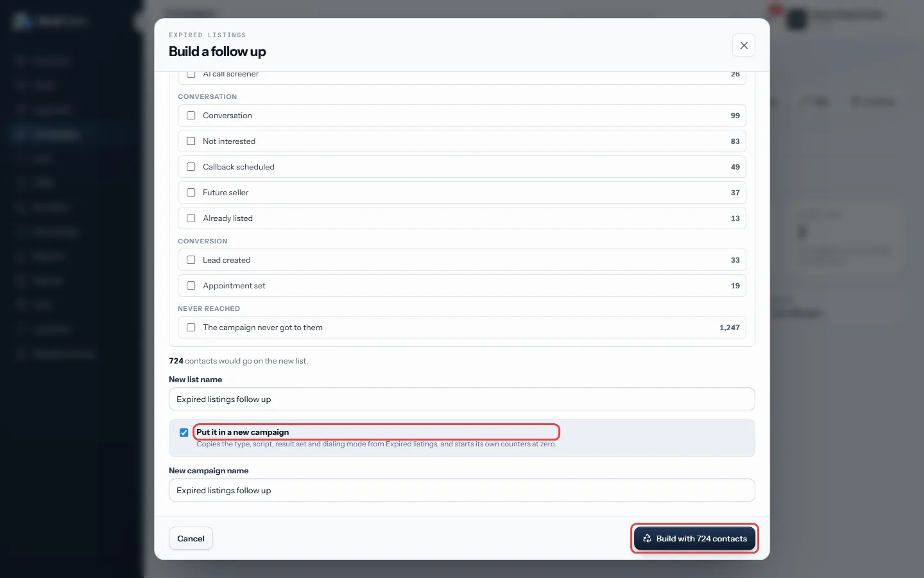Viewport: 924px width, 578px height.
Task: Click the New list name field
Action: coord(462,399)
